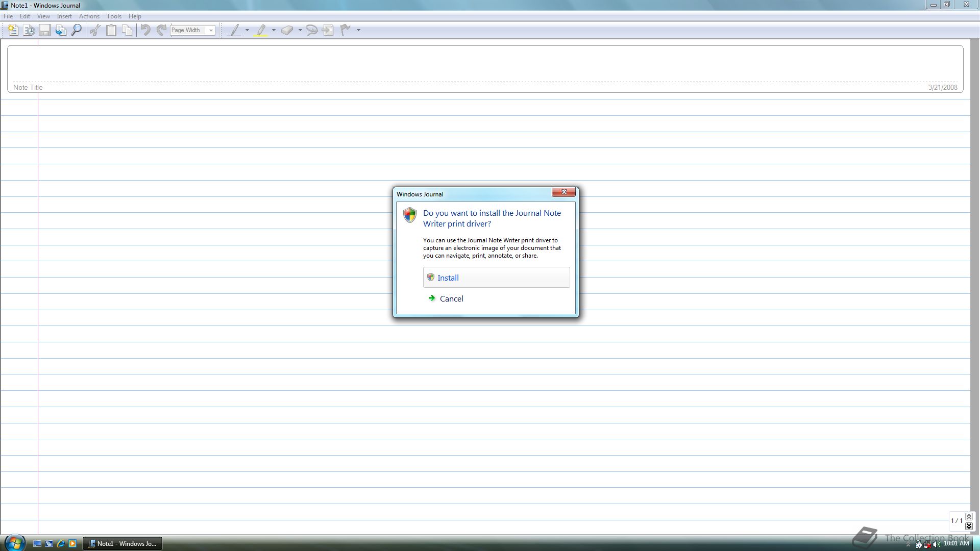Show hidden tray icons arrow

[x=908, y=545]
